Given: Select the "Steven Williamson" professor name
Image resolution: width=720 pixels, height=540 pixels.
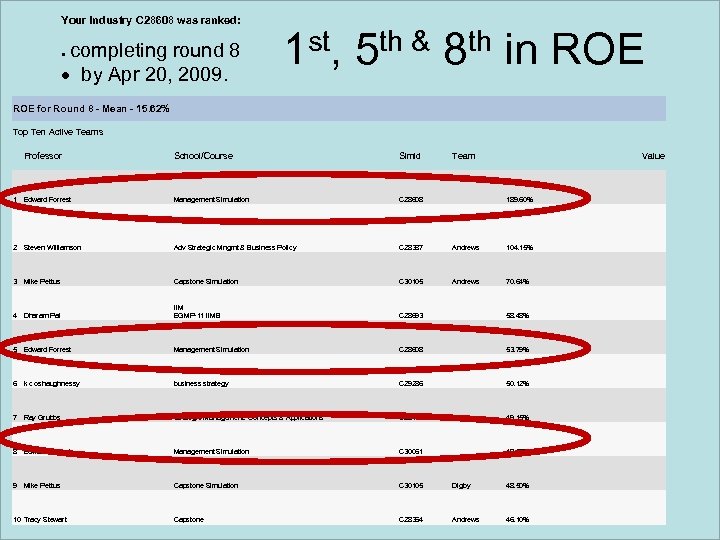Looking at the screenshot, I should [x=52, y=248].
